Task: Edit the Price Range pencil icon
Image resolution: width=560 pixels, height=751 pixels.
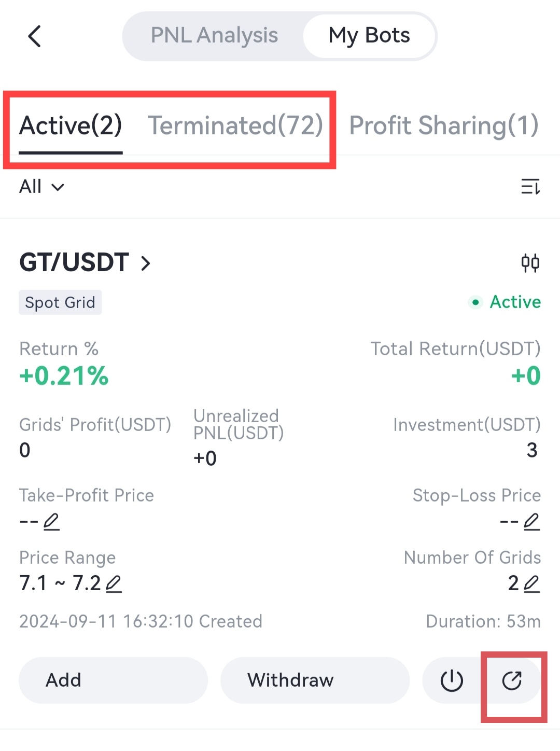Action: (114, 584)
